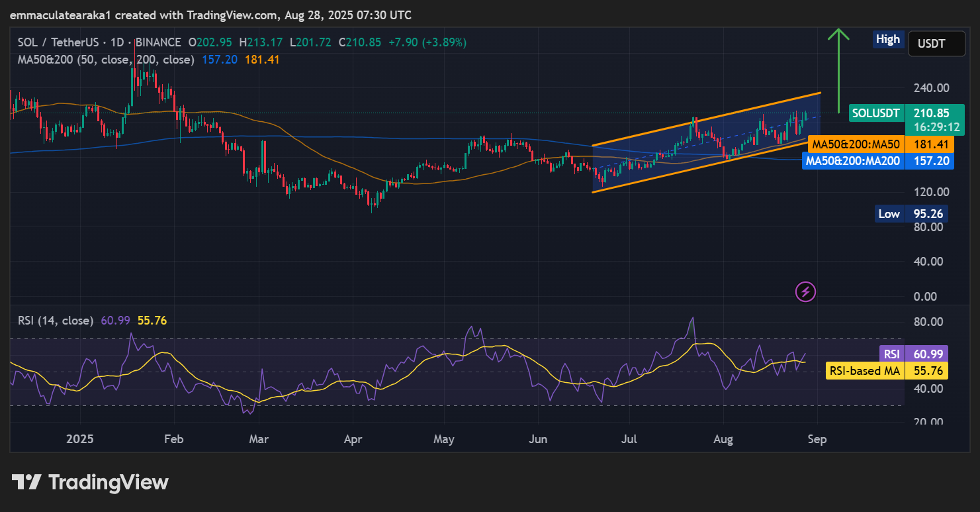Click the RSI 60.99 scale label
Image resolution: width=980 pixels, height=512 pixels.
coord(913,354)
